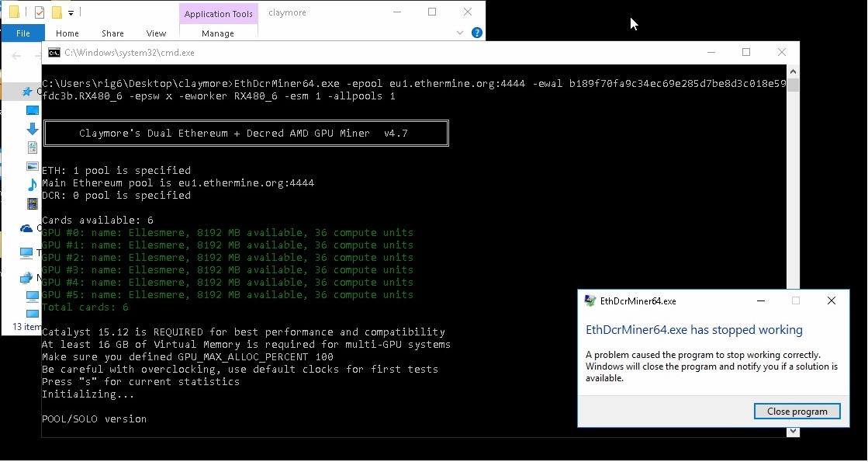Open the Share ribbon tab

click(112, 33)
